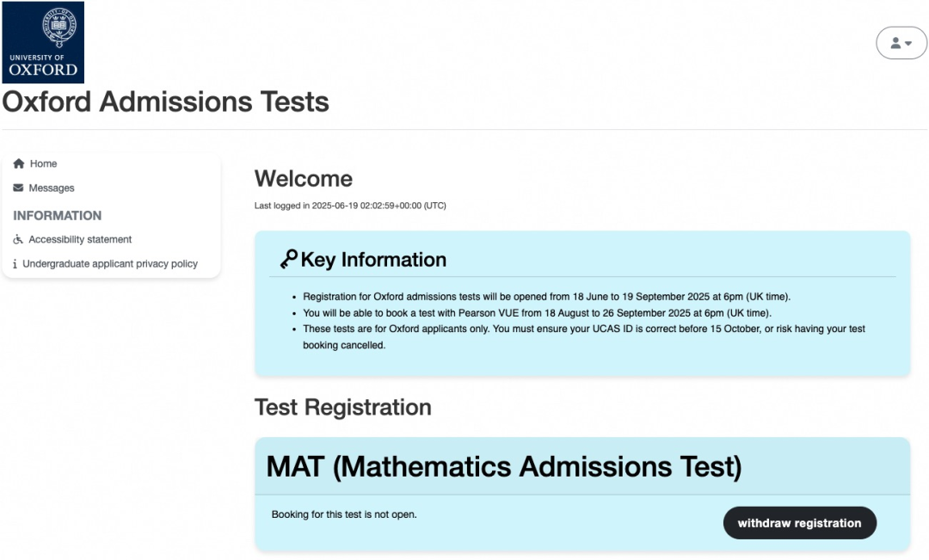The image size is (929, 560).
Task: Click the Welcome heading
Action: (304, 179)
